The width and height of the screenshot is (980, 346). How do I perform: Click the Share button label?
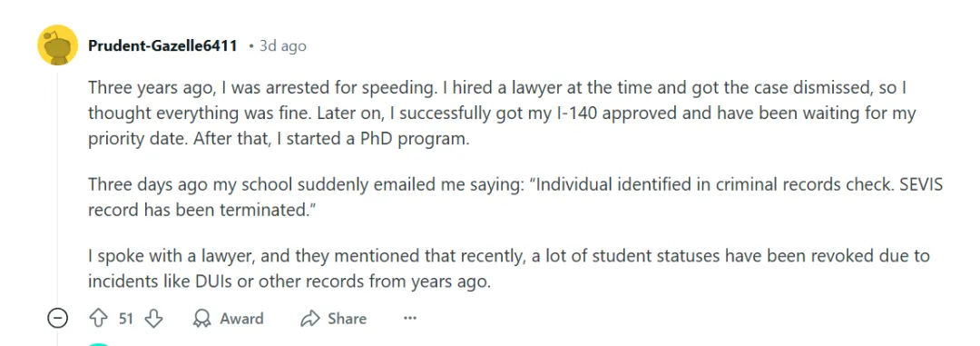(x=347, y=319)
